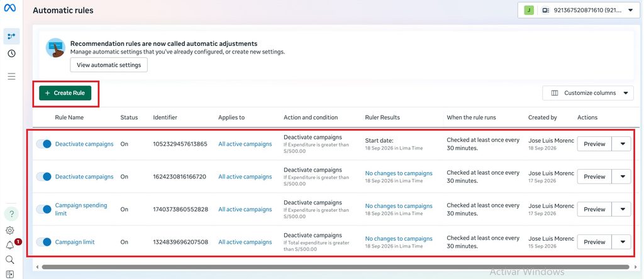Toggle off rule with identifier 1624230816166720
The height and width of the screenshot is (279, 644).
(x=43, y=177)
